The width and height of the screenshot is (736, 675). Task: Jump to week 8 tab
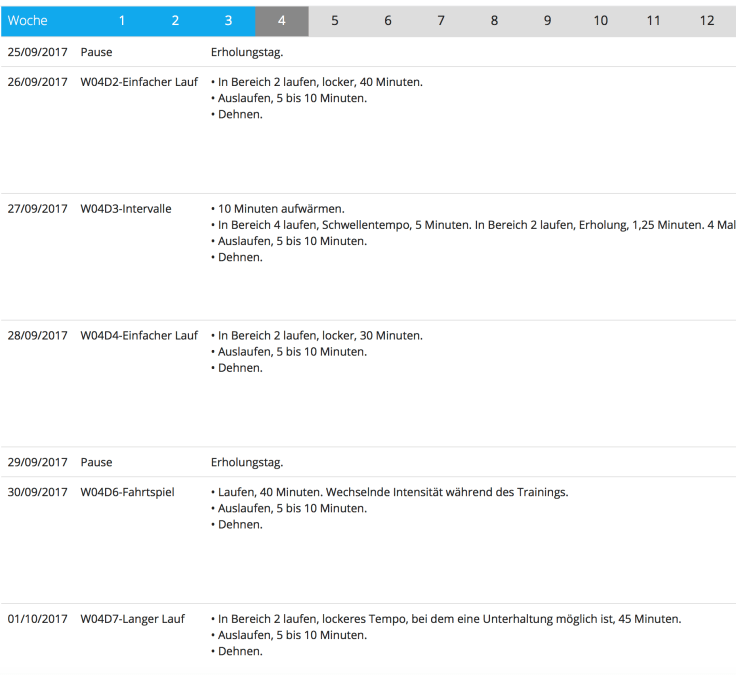pos(494,21)
